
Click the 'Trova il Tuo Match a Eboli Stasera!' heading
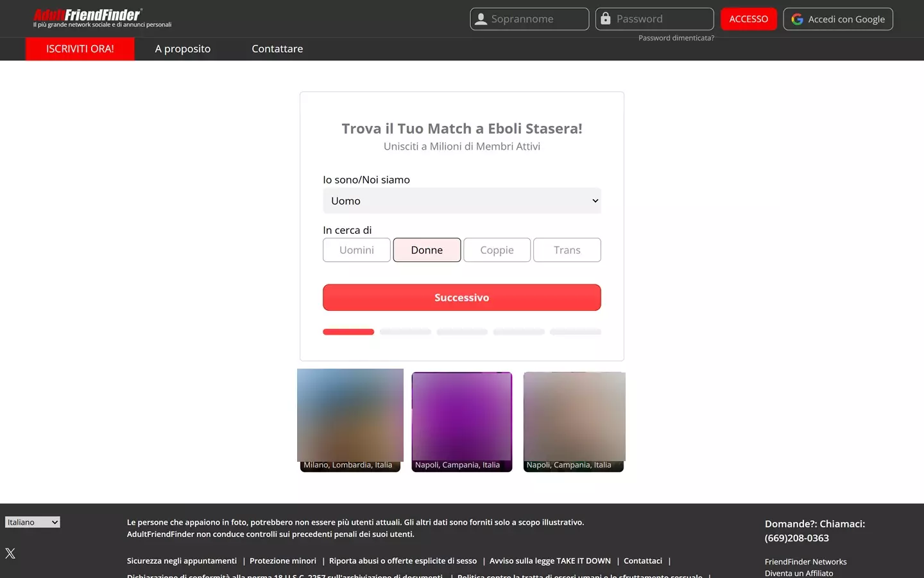point(462,128)
